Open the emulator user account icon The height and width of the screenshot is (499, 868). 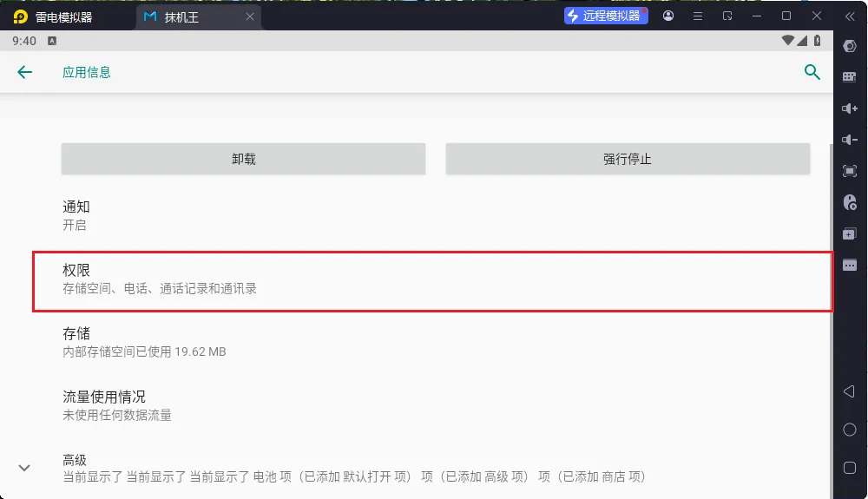coord(668,16)
